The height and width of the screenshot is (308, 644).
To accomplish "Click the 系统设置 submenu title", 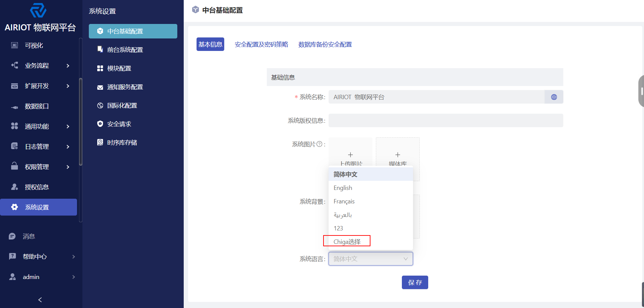I will [102, 11].
